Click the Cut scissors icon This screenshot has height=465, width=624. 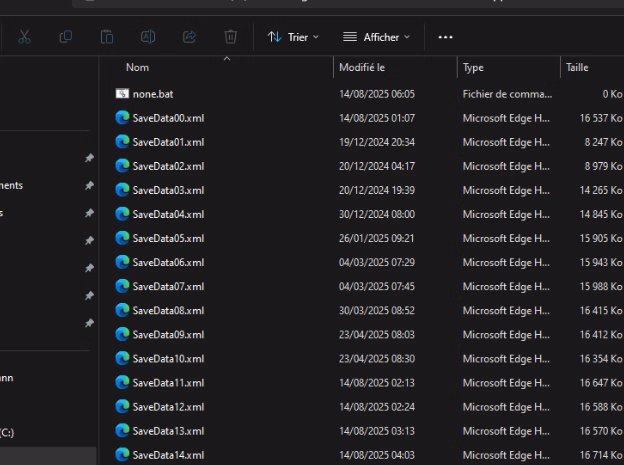tap(25, 37)
